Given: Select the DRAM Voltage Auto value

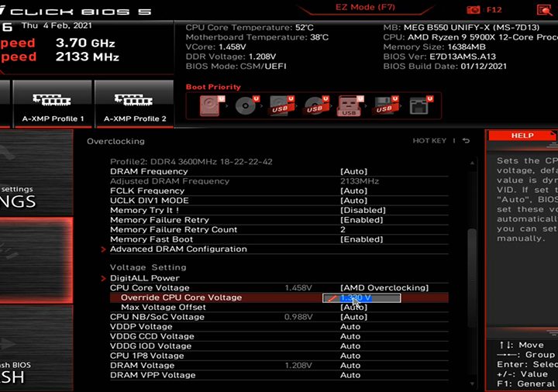Looking at the screenshot, I should 350,366.
